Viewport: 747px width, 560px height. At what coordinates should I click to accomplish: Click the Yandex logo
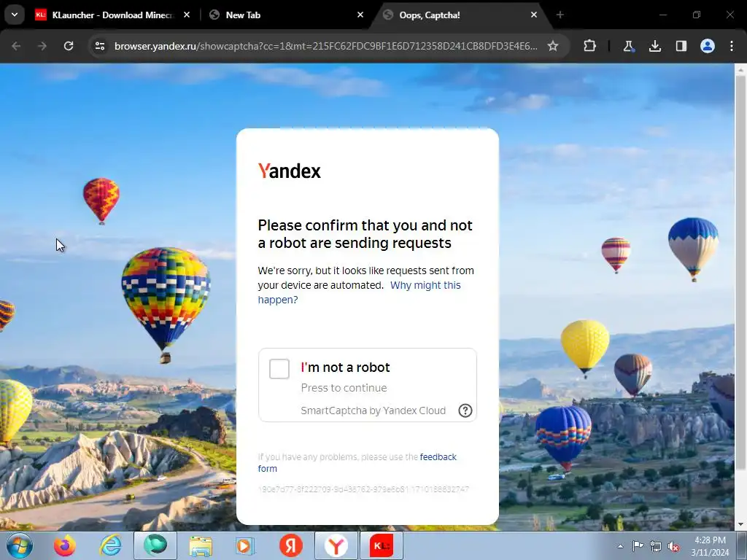[289, 171]
